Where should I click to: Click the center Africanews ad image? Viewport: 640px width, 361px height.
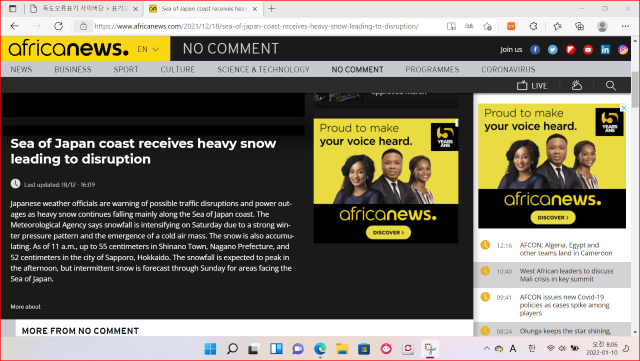[386, 181]
